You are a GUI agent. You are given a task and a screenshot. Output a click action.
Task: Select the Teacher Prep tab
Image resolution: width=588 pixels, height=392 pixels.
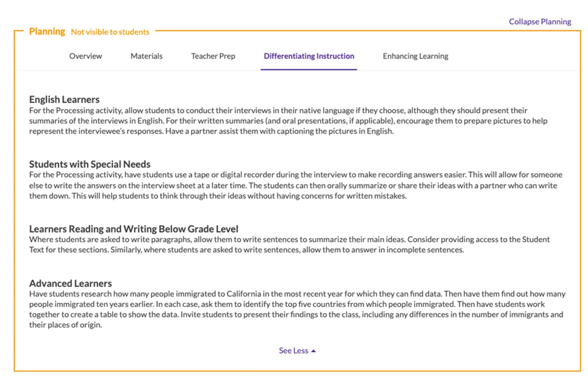(x=213, y=56)
